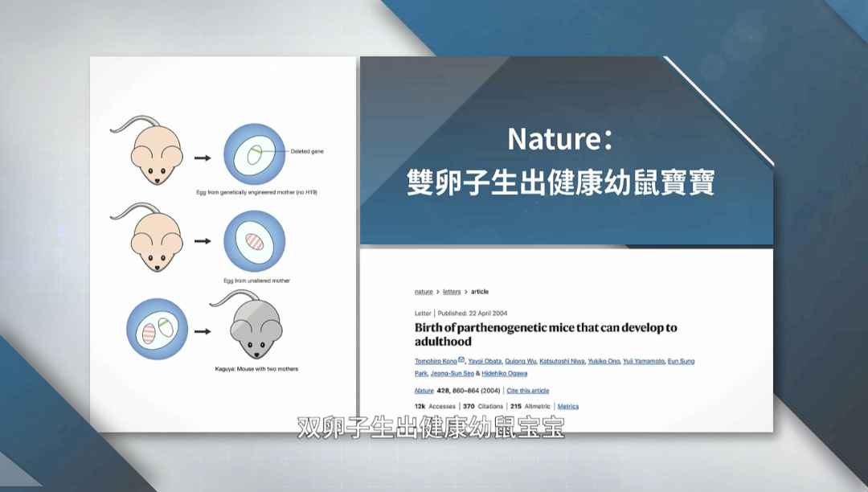Open author link Yayoi Obata
Viewport: 868px width, 492px height.
(x=485, y=361)
